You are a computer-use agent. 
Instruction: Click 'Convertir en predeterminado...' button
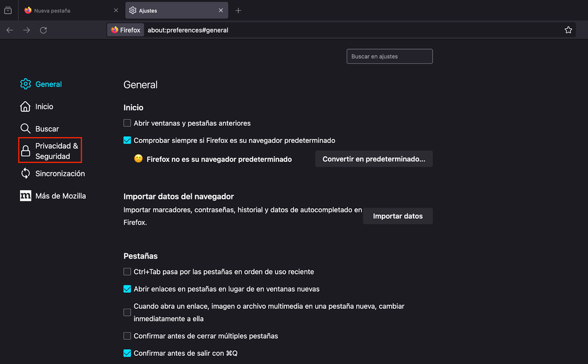coord(373,158)
